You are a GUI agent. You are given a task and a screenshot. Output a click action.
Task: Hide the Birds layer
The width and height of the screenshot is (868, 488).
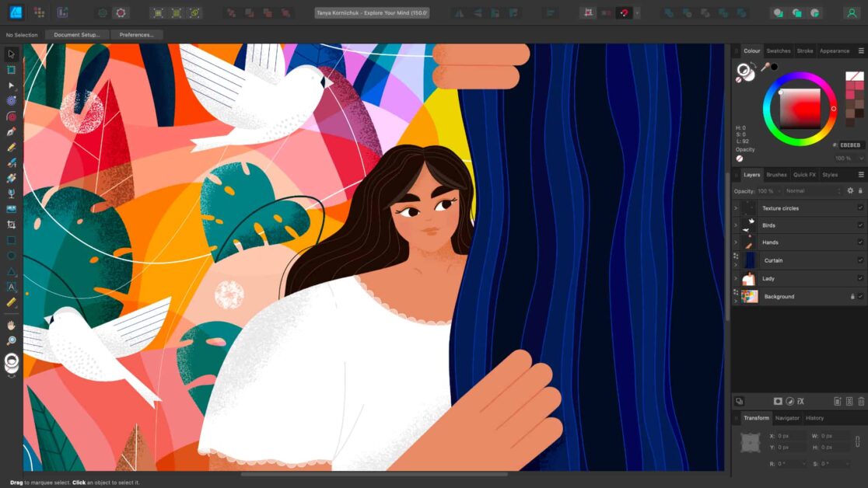point(859,225)
